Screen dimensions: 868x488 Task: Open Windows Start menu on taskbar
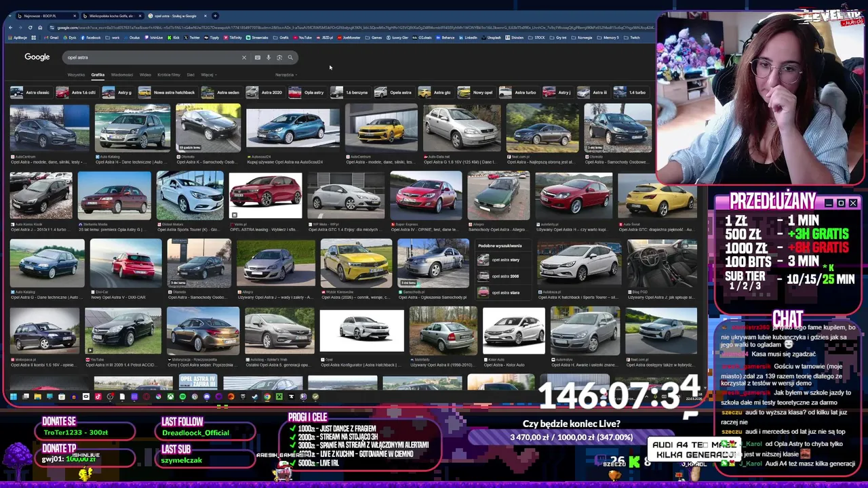(13, 396)
